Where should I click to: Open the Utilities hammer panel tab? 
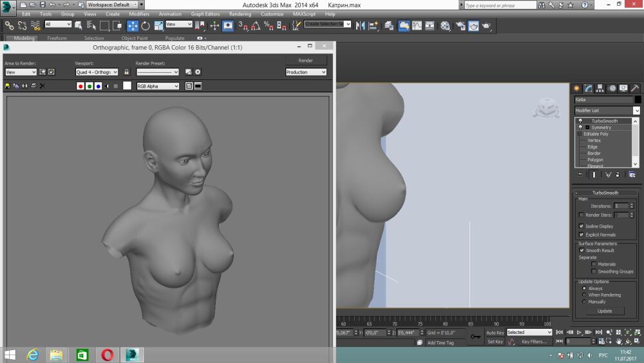pyautogui.click(x=635, y=88)
